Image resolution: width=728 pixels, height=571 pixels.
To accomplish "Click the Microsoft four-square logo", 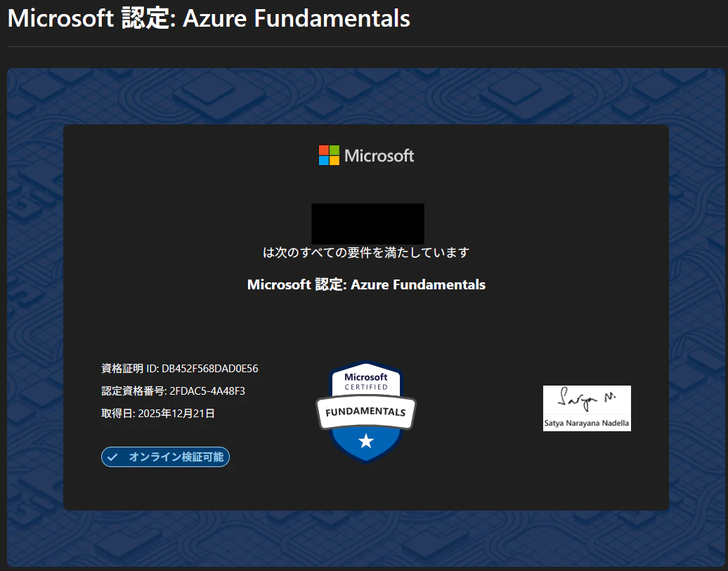I will [329, 155].
